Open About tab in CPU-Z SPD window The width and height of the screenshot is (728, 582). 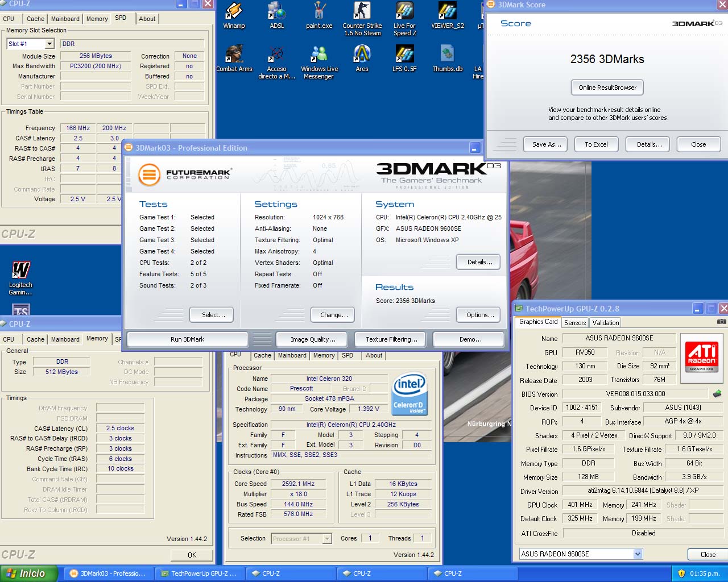pos(147,19)
